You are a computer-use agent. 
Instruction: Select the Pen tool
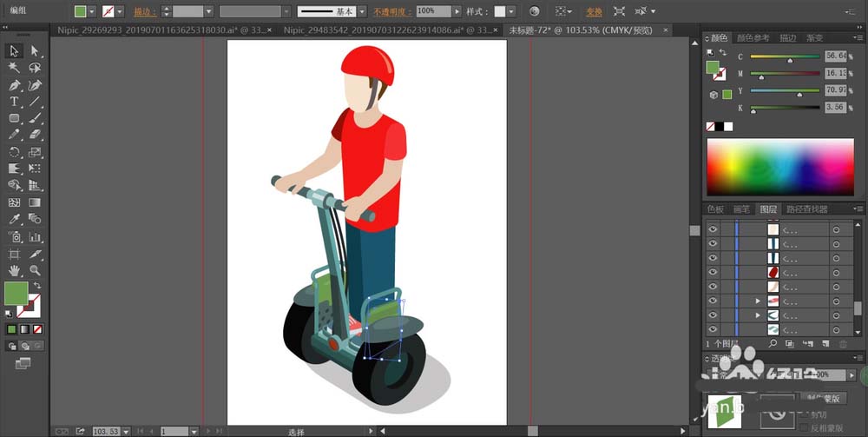tap(14, 85)
